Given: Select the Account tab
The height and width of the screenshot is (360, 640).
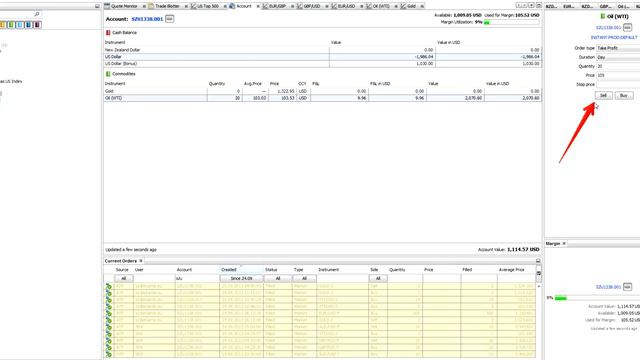Looking at the screenshot, I should coord(243,6).
